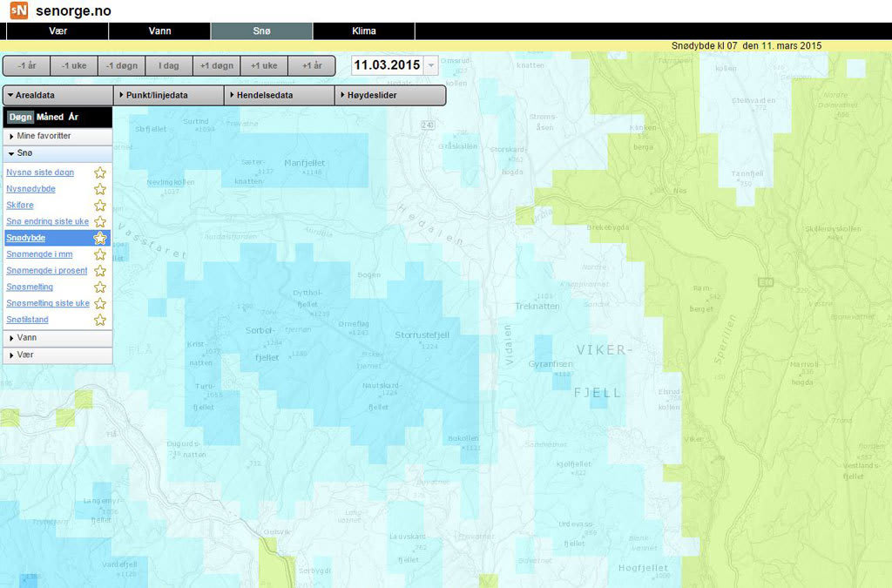
Task: Collapse the Snø layer section
Action: coord(57,153)
